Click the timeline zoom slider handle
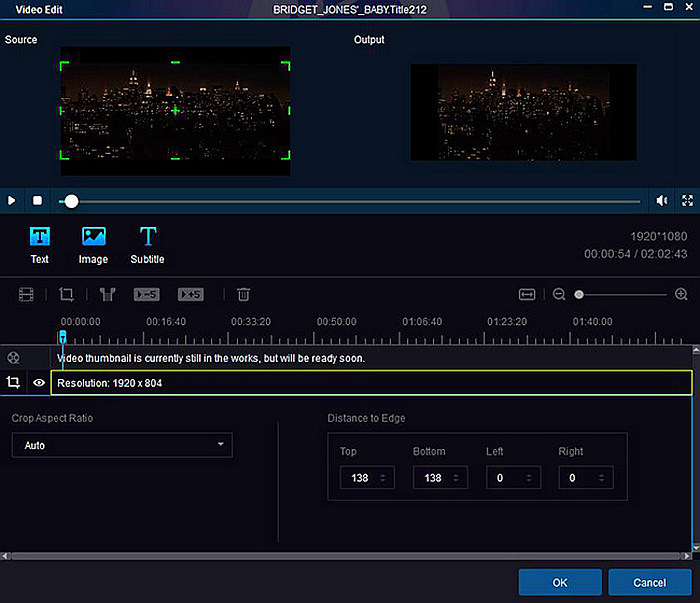This screenshot has width=700, height=603. (x=579, y=295)
